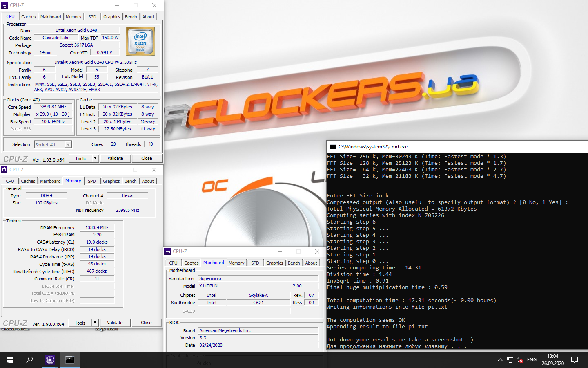Open muted volume tray icon
Viewport: 588px width, 368px height.
520,360
